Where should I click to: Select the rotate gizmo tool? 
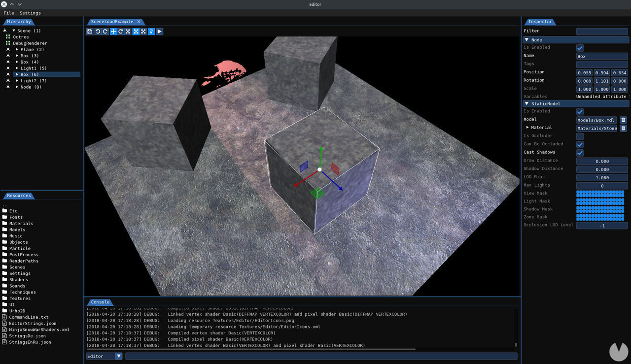[120, 32]
